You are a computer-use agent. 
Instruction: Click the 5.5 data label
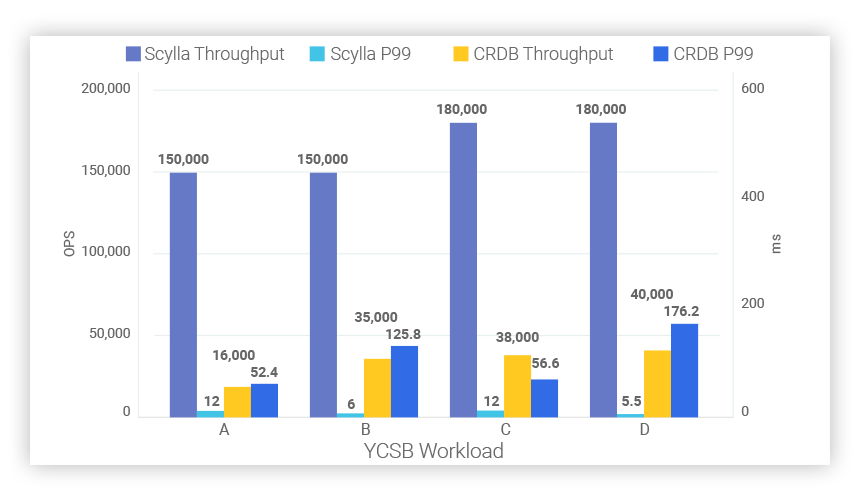(631, 401)
